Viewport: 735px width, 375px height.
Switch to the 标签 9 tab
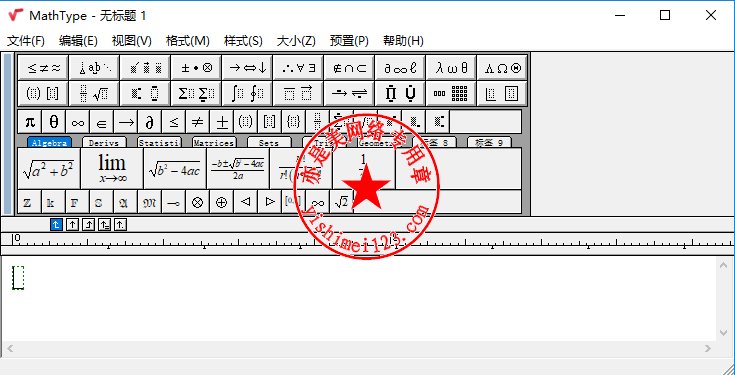(489, 143)
